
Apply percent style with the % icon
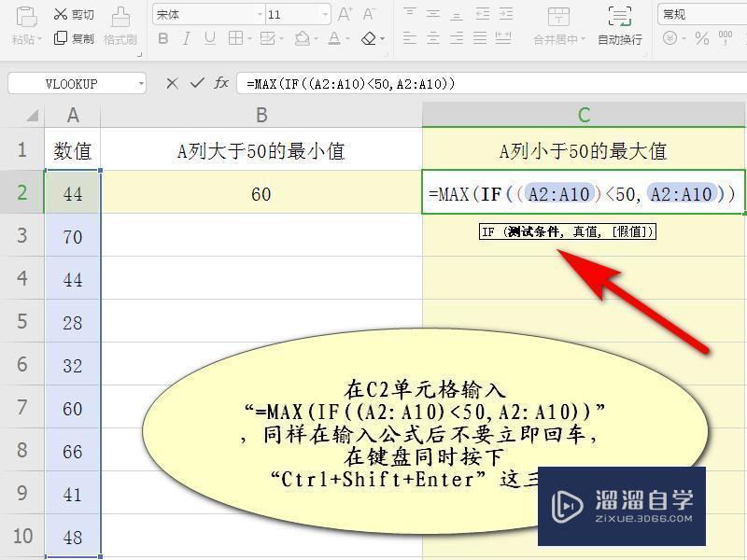(702, 39)
